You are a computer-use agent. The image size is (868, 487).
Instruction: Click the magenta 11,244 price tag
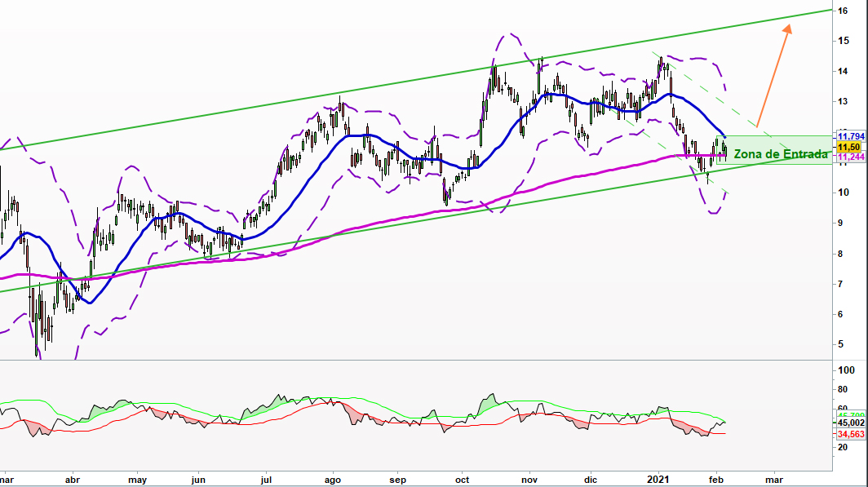click(850, 157)
